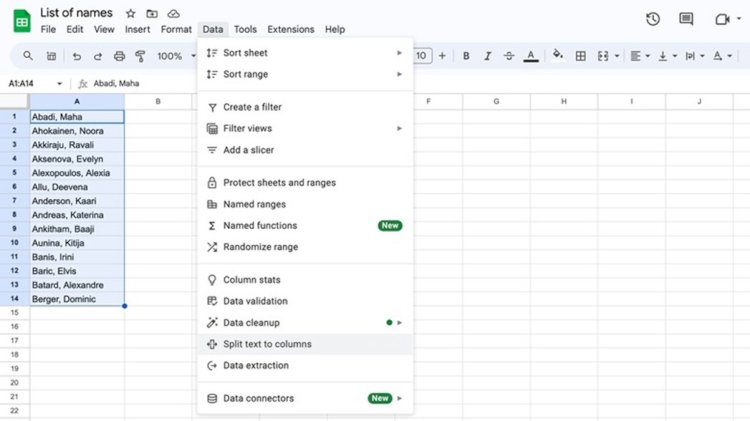Viewport: 750px width, 421px height.
Task: Select column G header
Action: (496, 101)
